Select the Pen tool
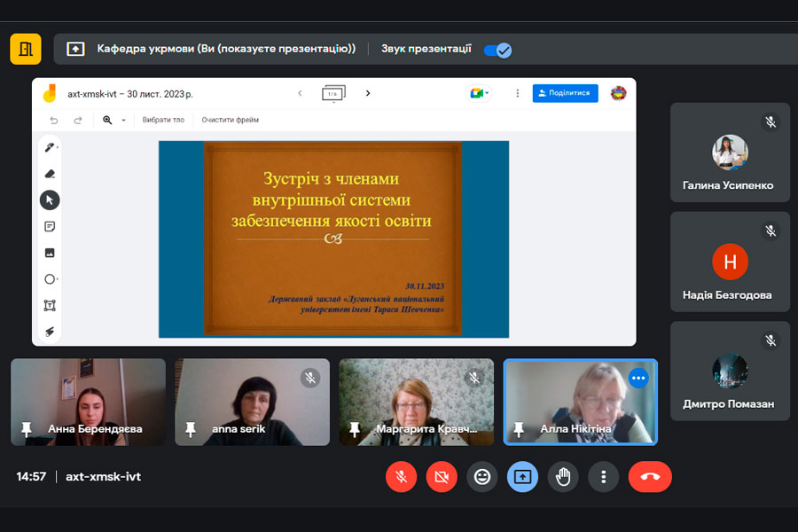This screenshot has height=532, width=798. [50, 148]
